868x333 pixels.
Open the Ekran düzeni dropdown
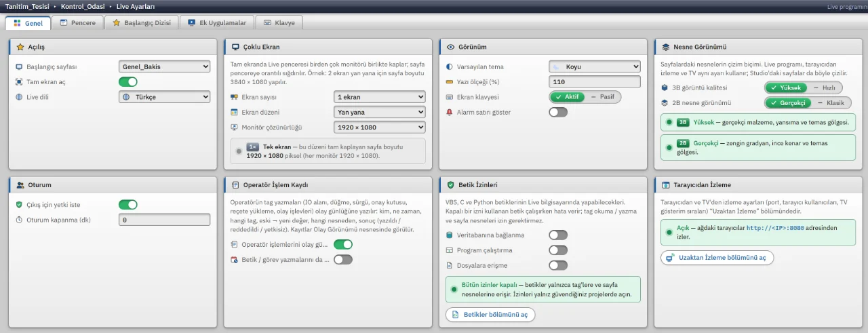point(379,112)
